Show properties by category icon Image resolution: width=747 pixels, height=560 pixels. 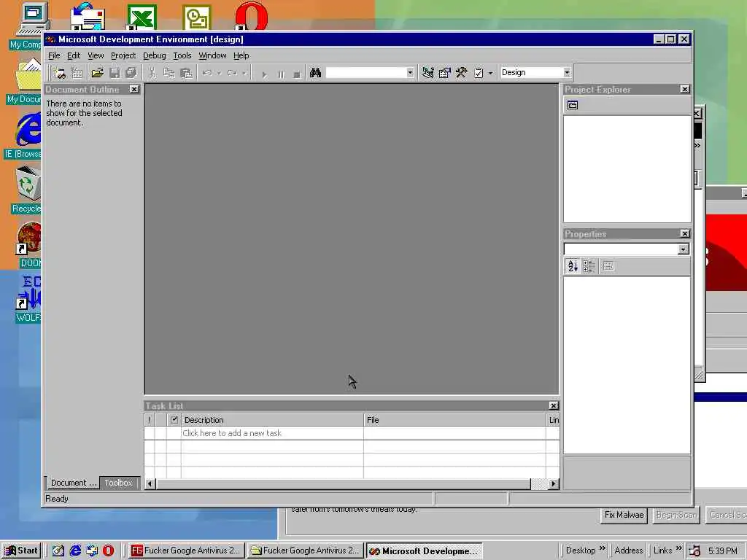(589, 266)
